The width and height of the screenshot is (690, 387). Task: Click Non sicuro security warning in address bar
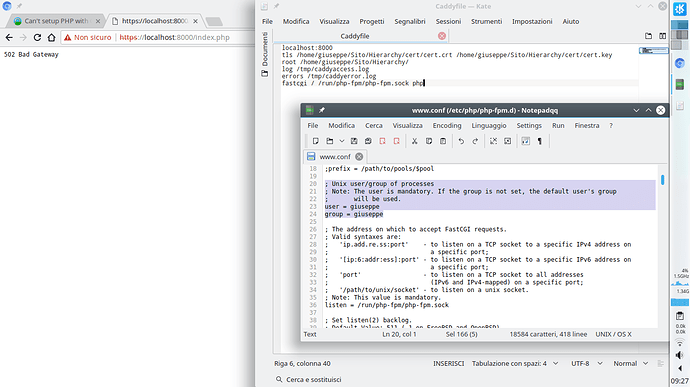pyautogui.click(x=88, y=37)
